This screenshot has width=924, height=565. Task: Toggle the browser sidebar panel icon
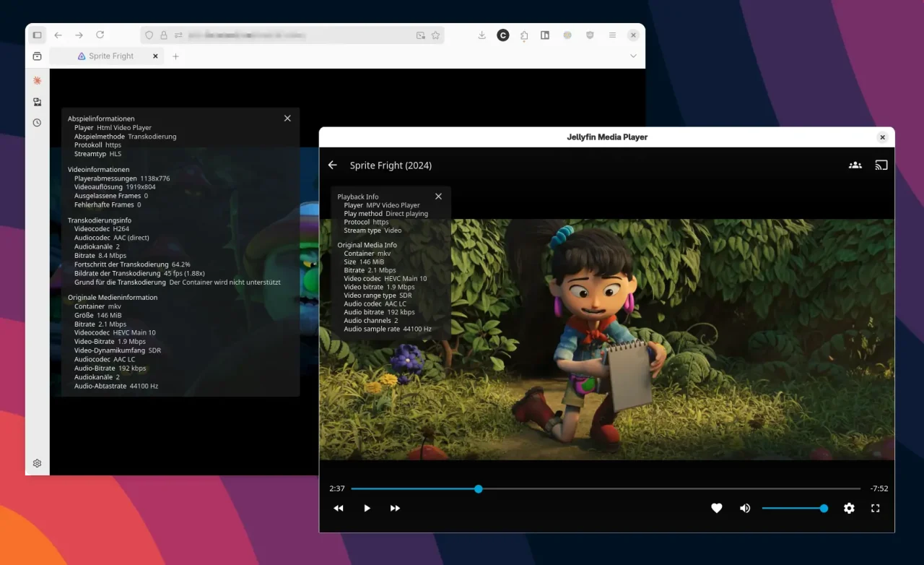tap(545, 35)
